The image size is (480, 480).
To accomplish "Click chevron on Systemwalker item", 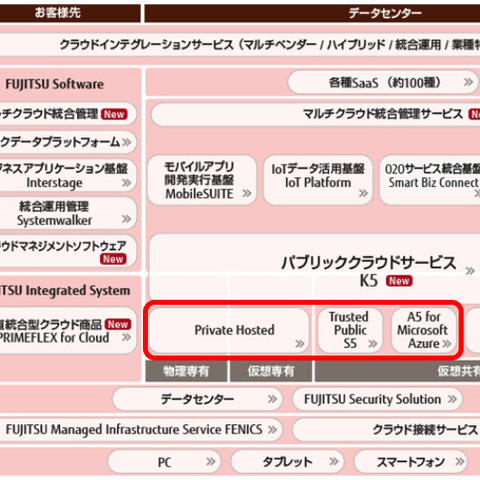I will 126,219.
